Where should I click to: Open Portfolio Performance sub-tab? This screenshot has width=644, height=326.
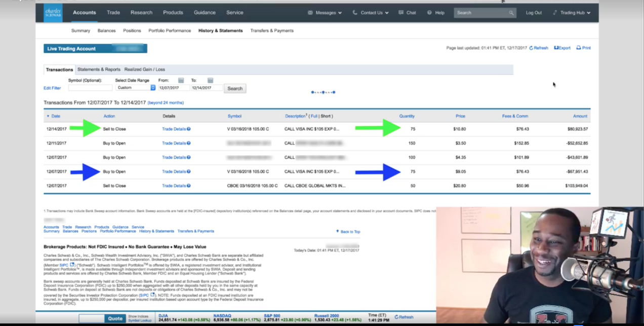(x=170, y=30)
